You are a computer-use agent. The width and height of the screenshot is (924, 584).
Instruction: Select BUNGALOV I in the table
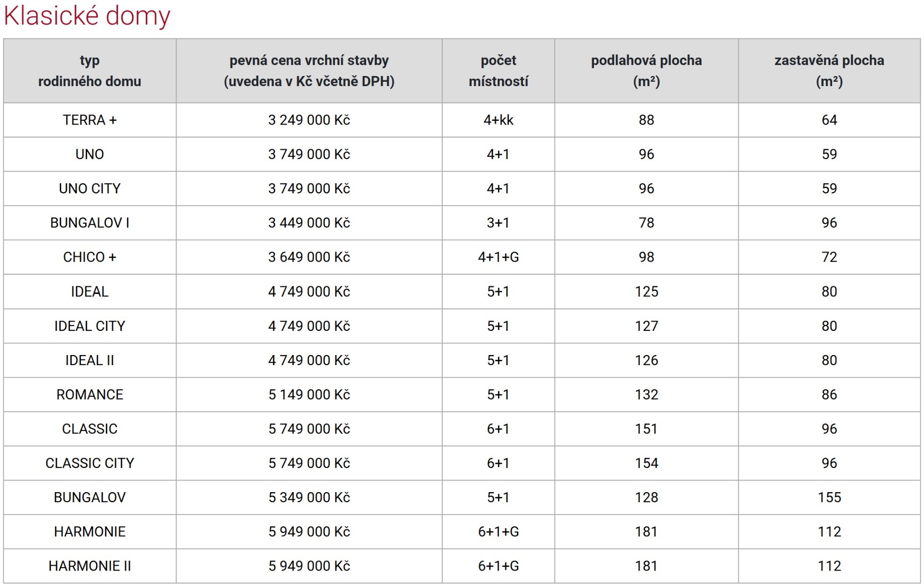90,223
